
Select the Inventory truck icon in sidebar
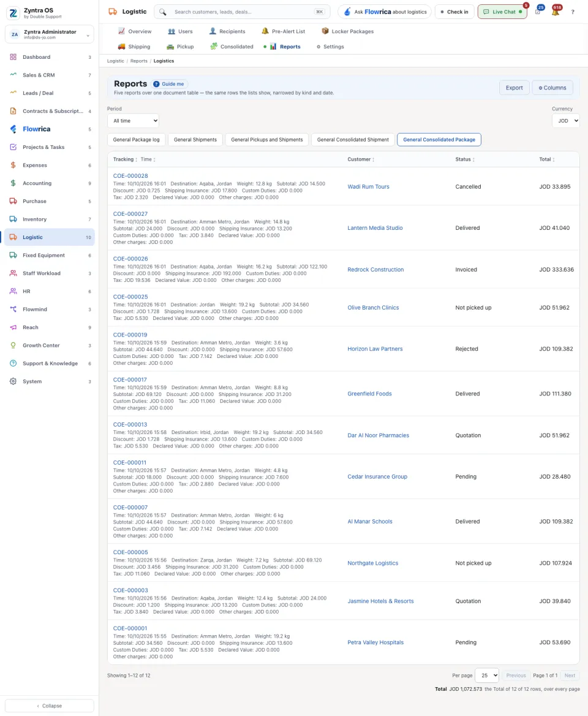(13, 219)
